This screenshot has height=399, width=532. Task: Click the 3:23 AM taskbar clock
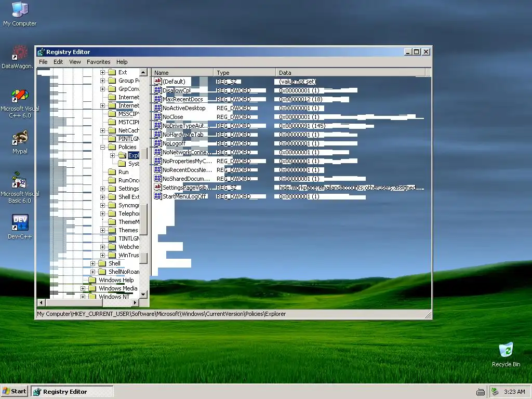tap(514, 392)
